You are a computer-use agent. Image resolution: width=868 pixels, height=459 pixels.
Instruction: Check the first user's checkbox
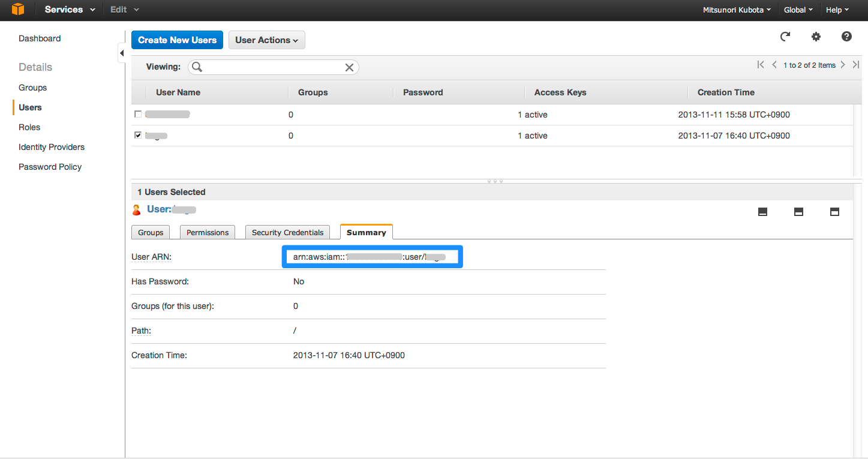coord(138,114)
